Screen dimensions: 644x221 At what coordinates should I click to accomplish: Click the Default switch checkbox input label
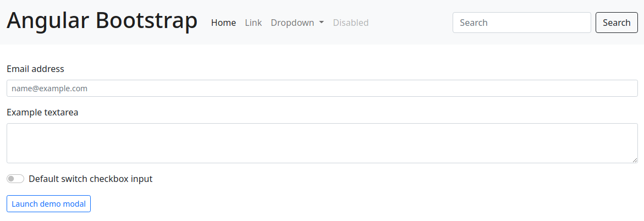tap(90, 179)
